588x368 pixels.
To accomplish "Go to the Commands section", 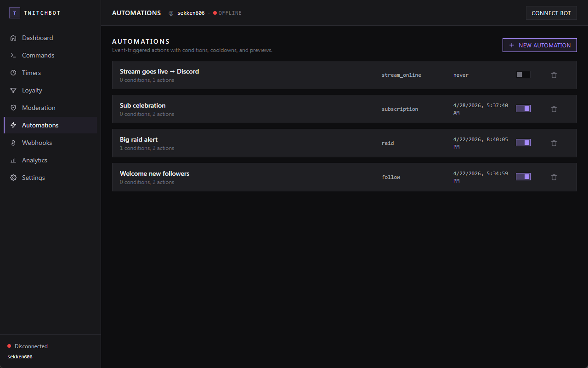I will tap(51, 55).
